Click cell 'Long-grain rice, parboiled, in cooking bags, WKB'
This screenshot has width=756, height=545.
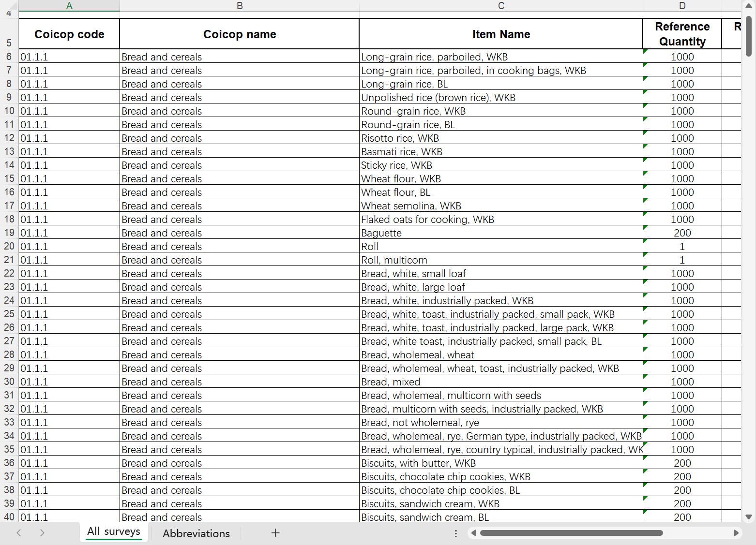click(501, 70)
